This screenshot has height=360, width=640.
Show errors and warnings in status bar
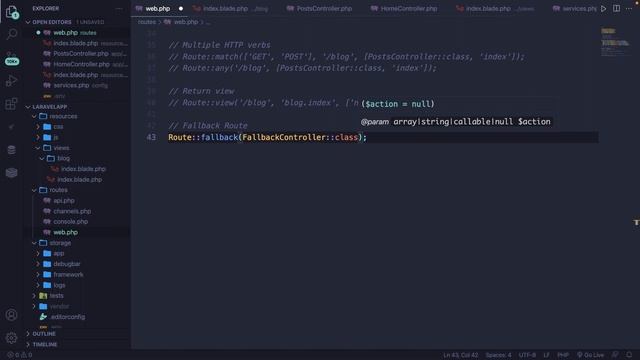19,355
